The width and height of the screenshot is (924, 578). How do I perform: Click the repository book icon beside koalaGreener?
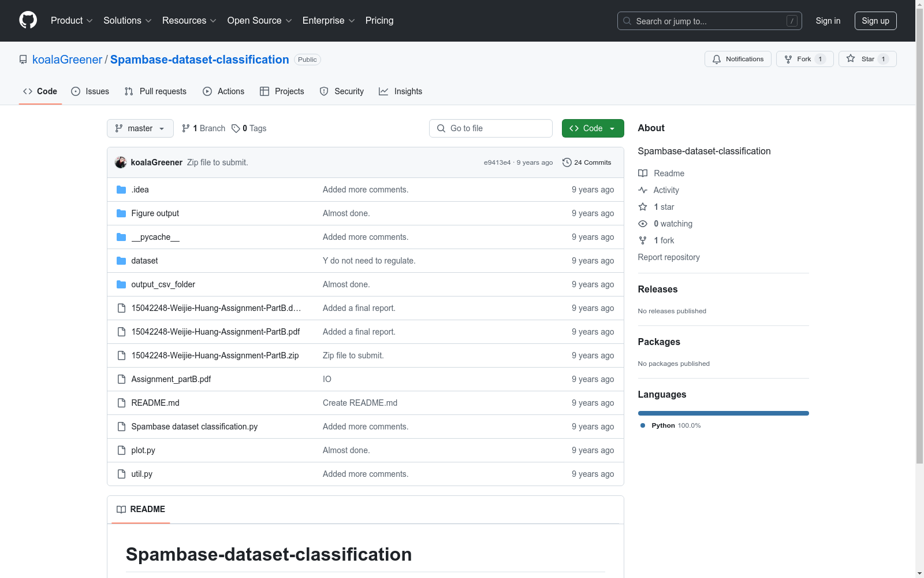pyautogui.click(x=23, y=60)
